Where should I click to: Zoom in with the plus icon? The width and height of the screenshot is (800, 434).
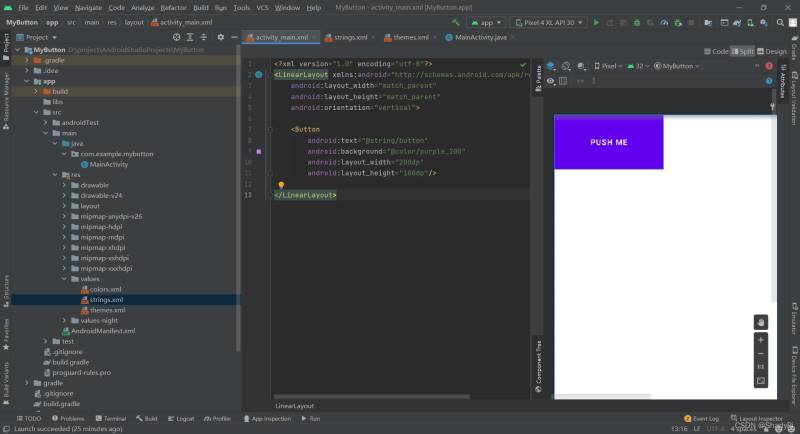[760, 340]
